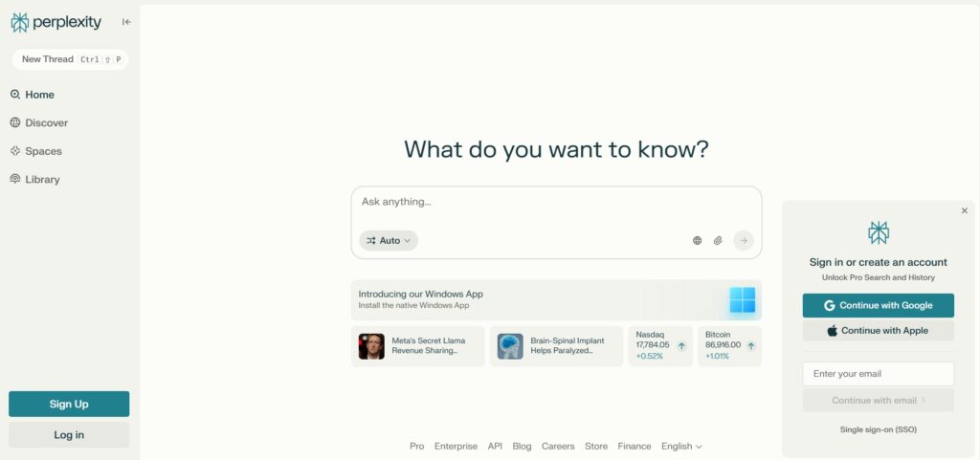This screenshot has width=980, height=460.
Task: Collapse the sidebar with the arrow icon
Action: [127, 22]
